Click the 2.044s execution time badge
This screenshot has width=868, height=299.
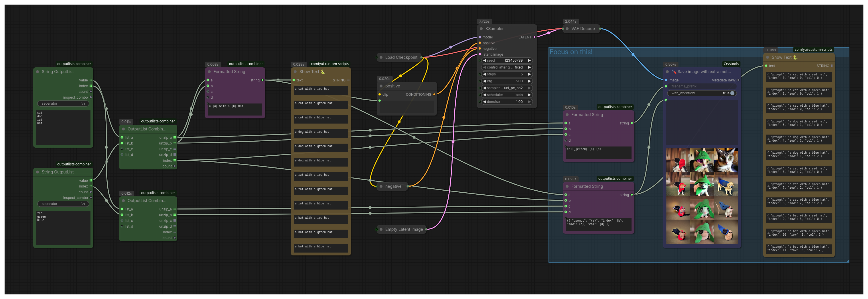point(571,21)
